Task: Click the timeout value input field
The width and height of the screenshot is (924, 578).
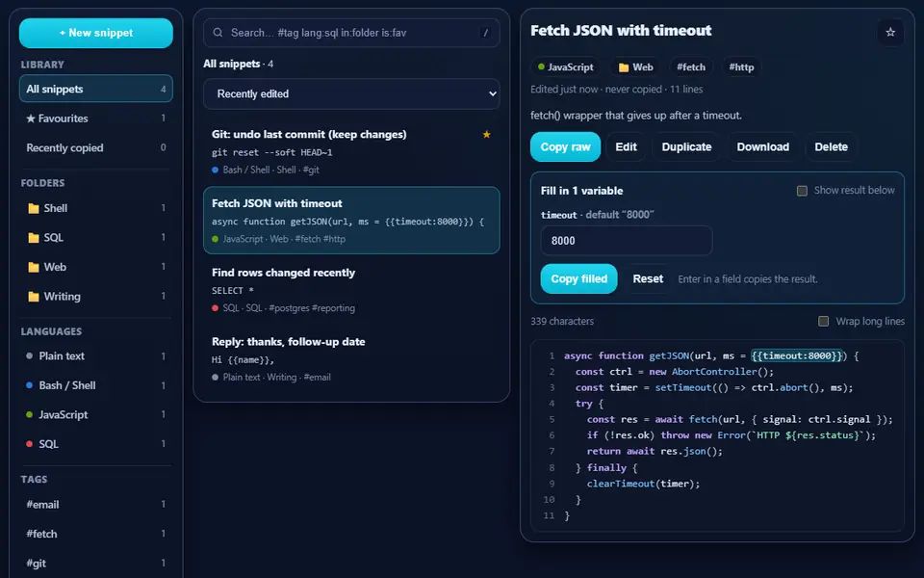Action: click(x=627, y=241)
